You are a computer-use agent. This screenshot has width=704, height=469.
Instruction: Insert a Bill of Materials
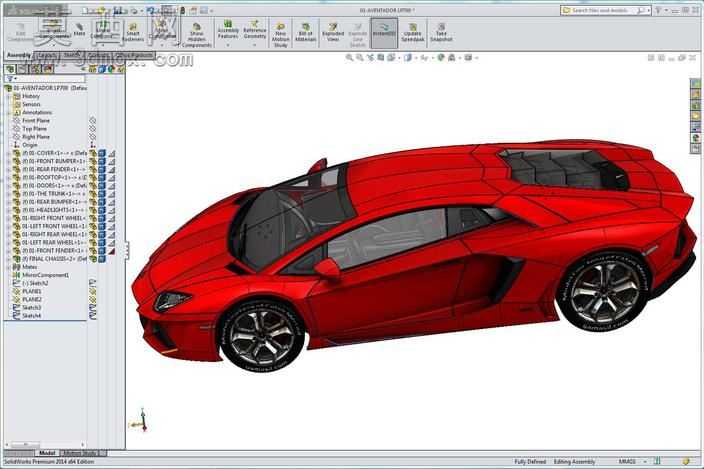pyautogui.click(x=305, y=32)
